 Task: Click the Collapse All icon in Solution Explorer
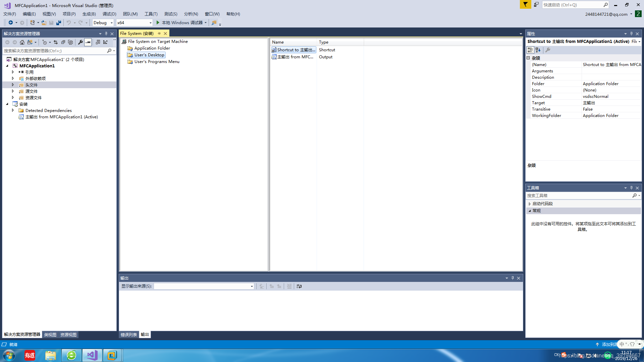(x=63, y=42)
